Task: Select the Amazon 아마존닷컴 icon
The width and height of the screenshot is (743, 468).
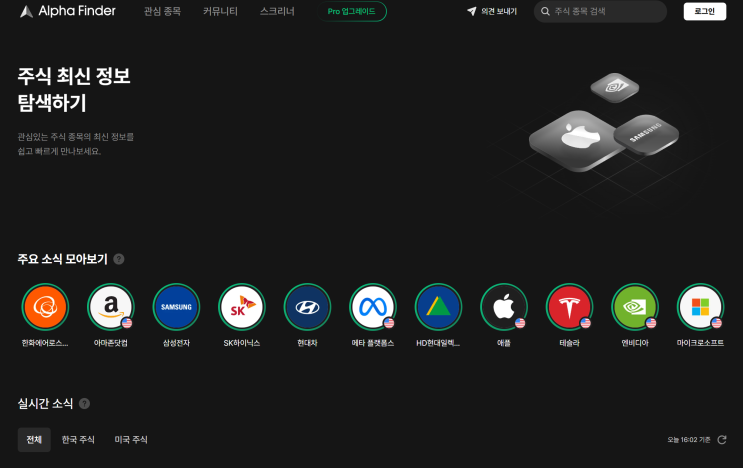Action: 111,307
